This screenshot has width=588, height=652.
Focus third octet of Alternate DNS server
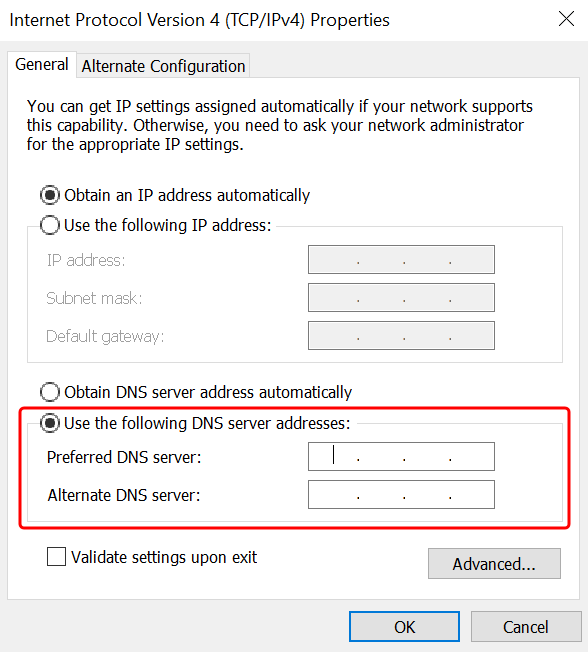click(427, 494)
